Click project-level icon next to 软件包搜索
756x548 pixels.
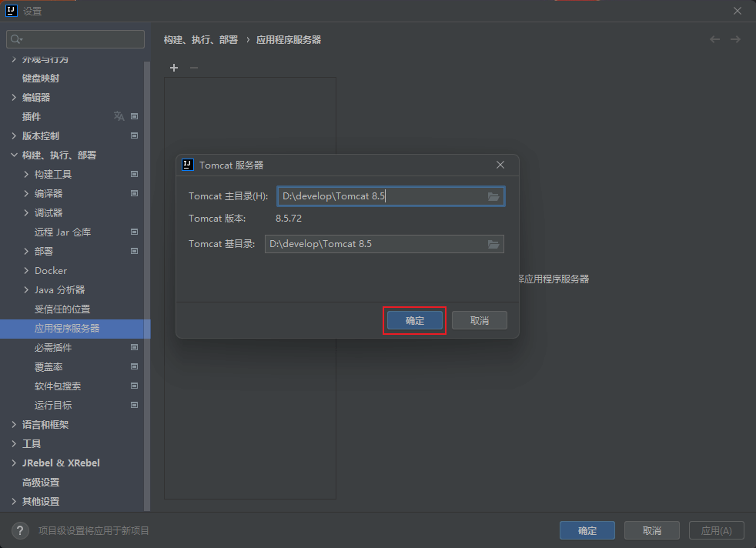pyautogui.click(x=135, y=386)
